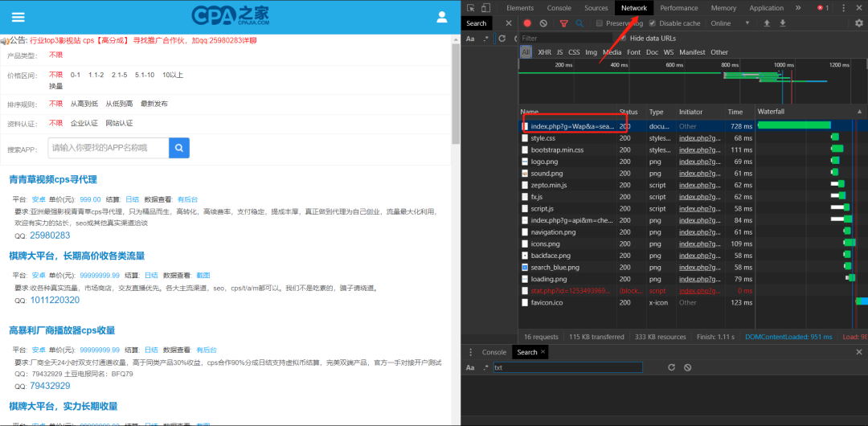
Task: Toggle the network filter funnel icon
Action: 563,23
